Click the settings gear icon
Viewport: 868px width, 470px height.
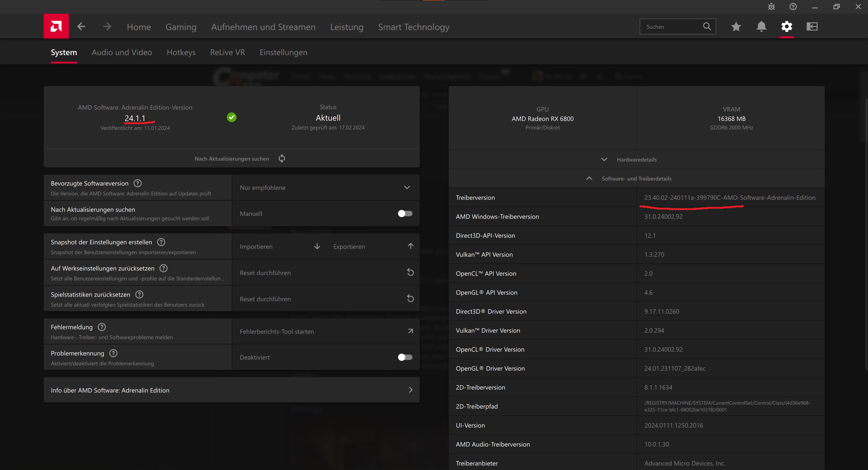786,26
